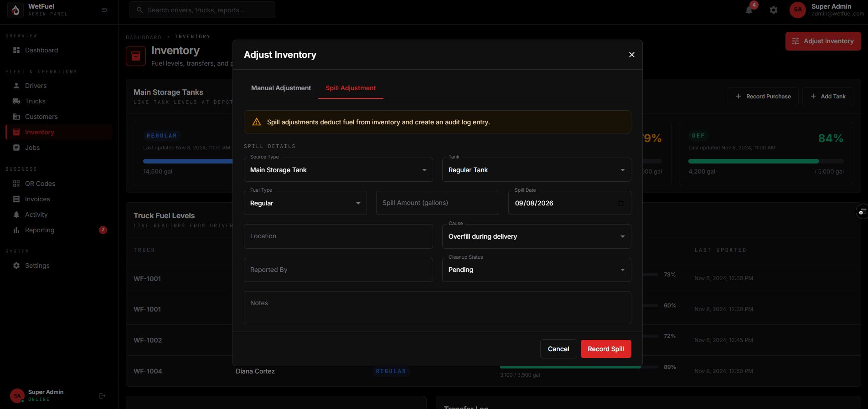Screen dimensions: 868x409
Task: Focus the search drivers, trucks, reports box
Action: click(x=202, y=10)
